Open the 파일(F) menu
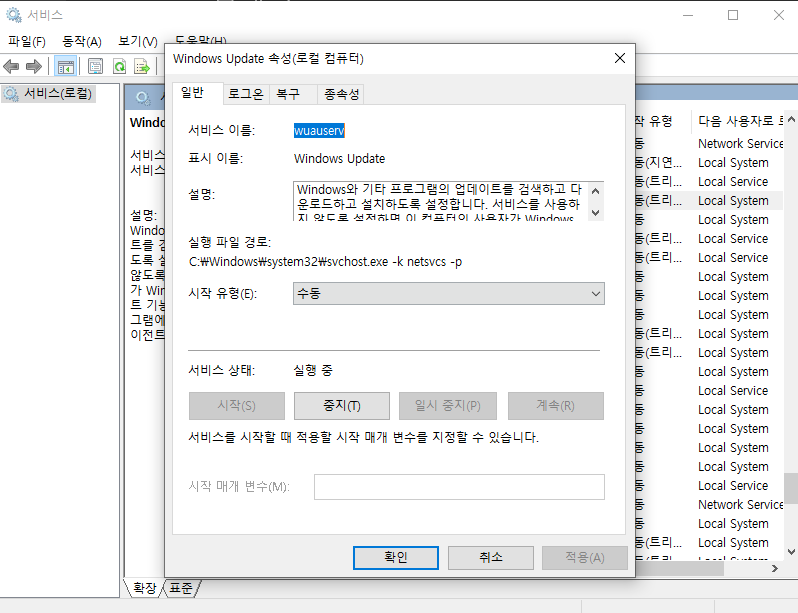 [27, 41]
